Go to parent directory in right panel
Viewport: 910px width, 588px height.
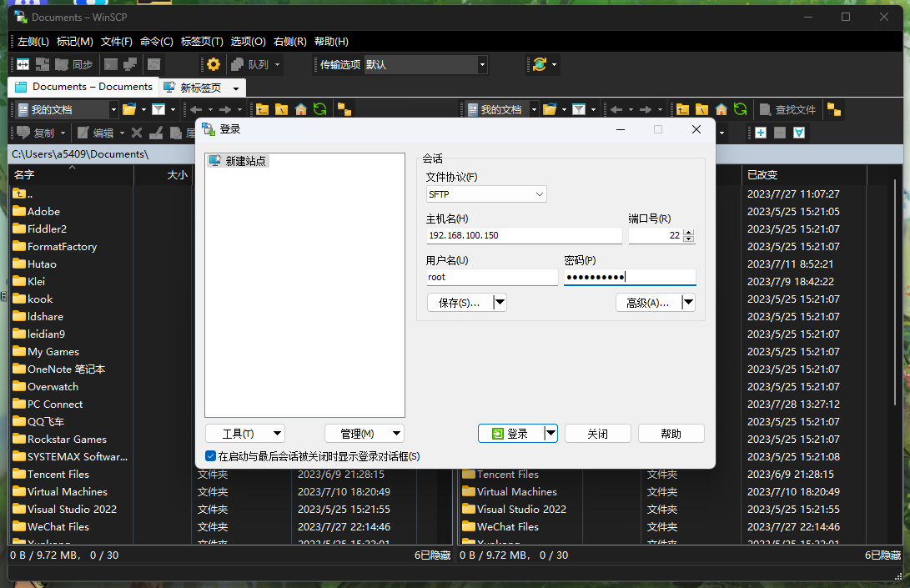682,109
